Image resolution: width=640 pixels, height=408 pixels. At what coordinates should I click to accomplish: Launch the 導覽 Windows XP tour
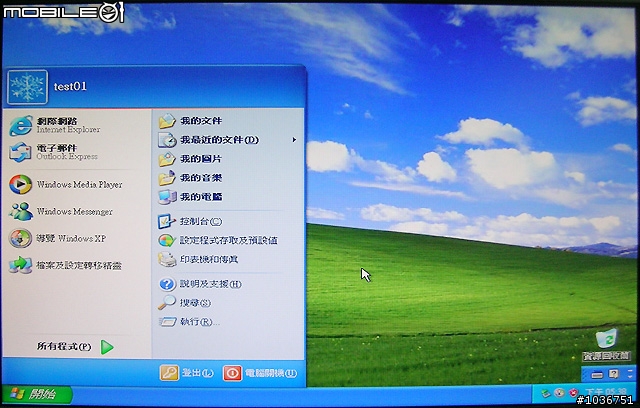(58, 238)
